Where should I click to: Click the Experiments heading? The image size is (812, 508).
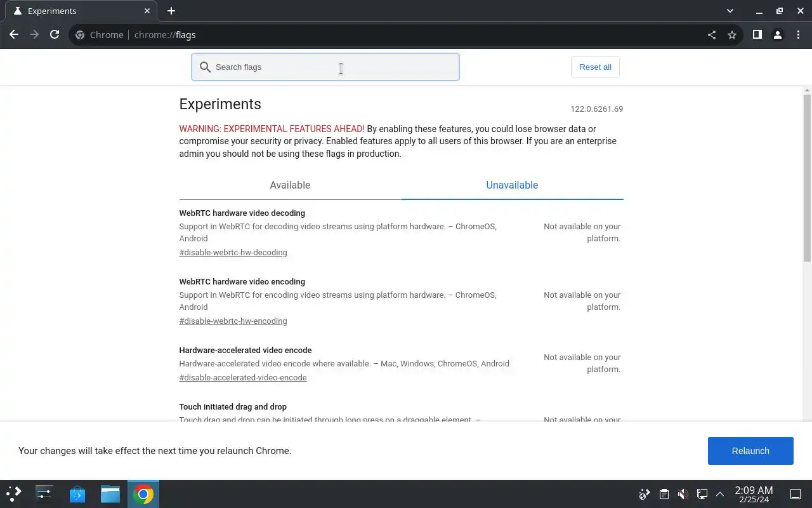coord(220,104)
